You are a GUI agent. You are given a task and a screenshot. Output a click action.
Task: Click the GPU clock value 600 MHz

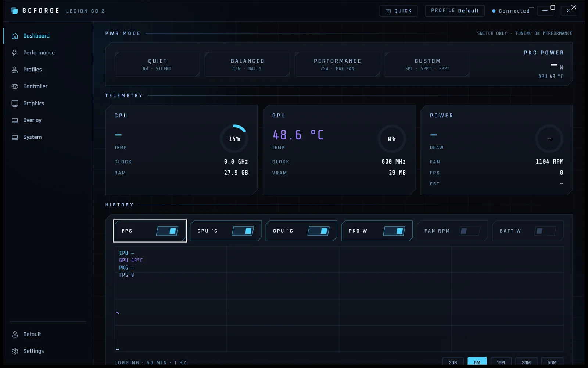[x=394, y=162]
